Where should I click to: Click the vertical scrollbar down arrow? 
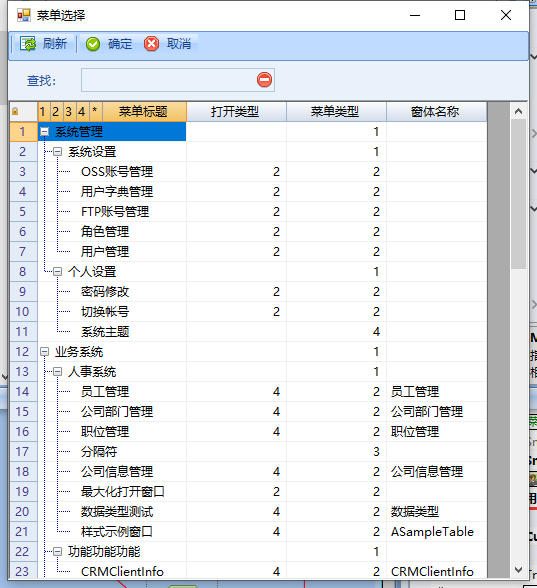(519, 570)
